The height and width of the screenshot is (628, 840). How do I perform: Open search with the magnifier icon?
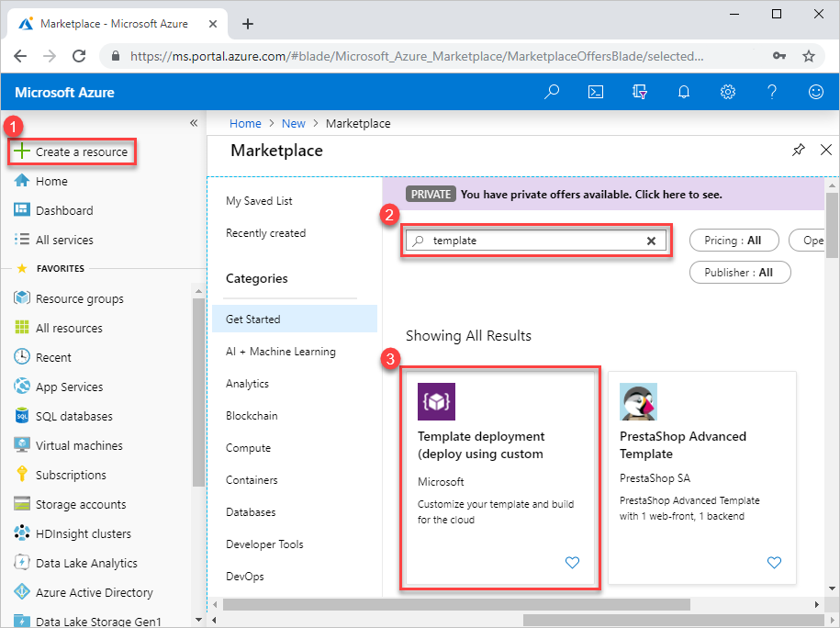551,92
